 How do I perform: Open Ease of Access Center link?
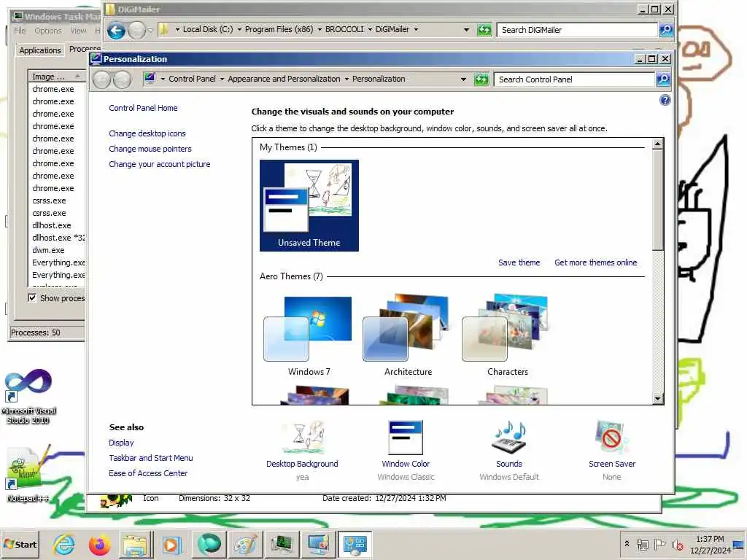click(x=148, y=473)
